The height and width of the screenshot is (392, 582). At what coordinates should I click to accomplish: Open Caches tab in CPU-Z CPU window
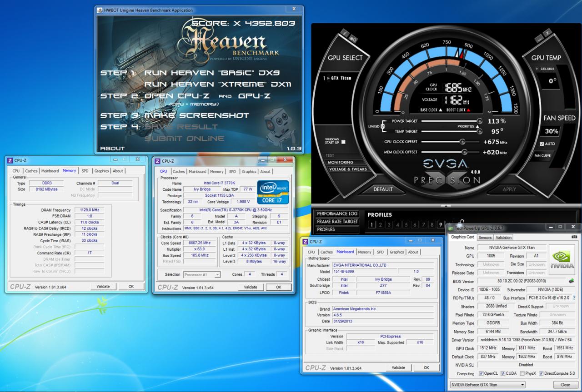point(179,172)
